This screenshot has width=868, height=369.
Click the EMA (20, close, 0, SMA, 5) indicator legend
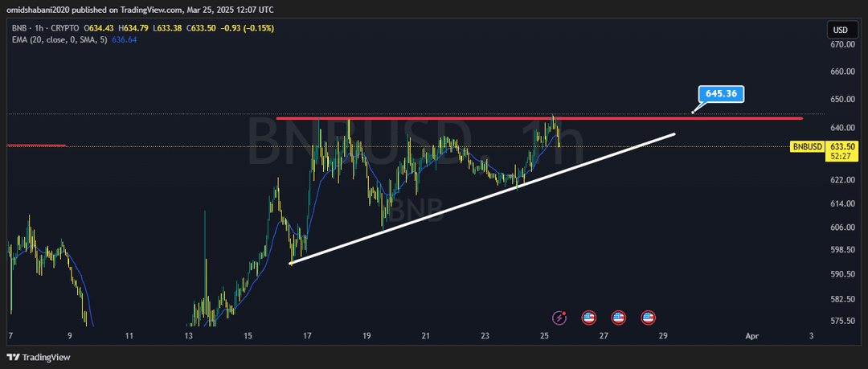pyautogui.click(x=58, y=40)
